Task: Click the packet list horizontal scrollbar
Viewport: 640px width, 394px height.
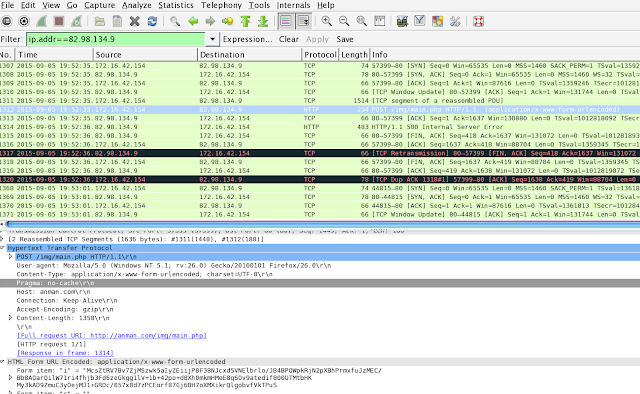Action: 322,224
